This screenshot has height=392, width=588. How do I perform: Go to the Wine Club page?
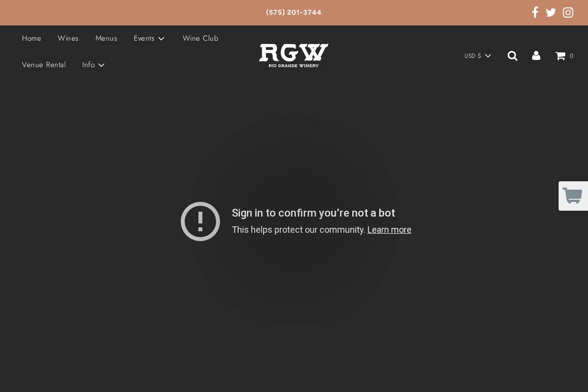tap(200, 38)
